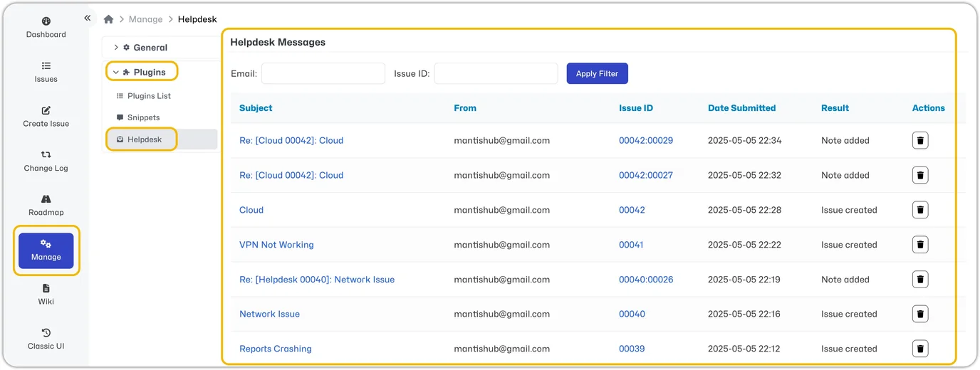Open the Issues list sidebar item
This screenshot has width=980, height=370.
46,72
